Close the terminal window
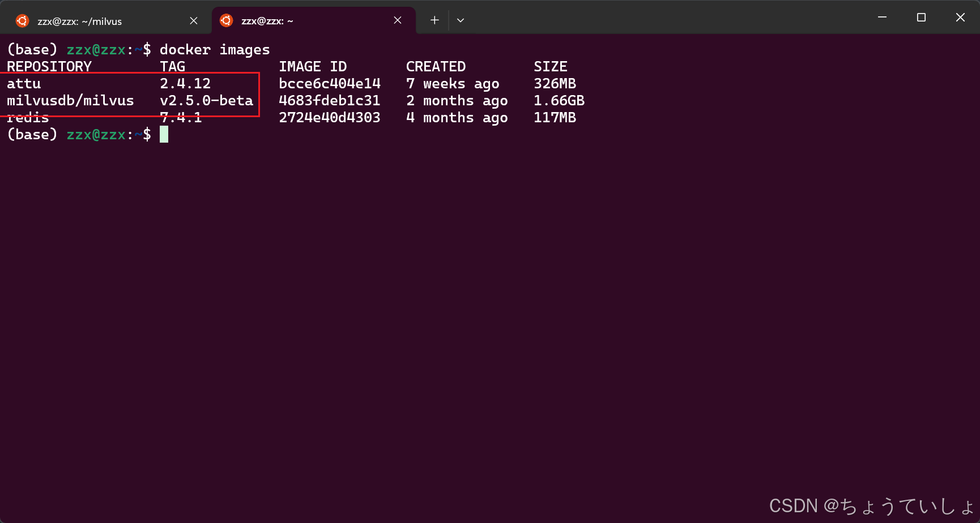 [x=960, y=17]
